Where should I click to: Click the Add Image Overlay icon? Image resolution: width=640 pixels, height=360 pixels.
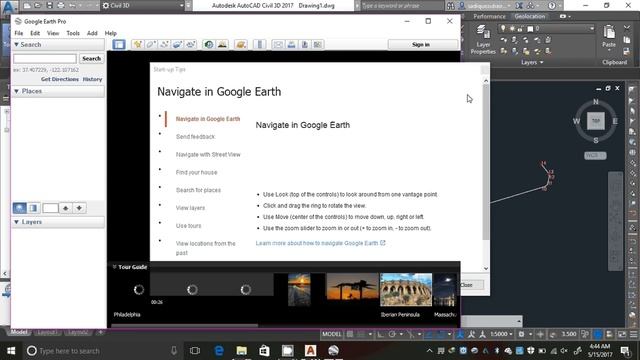(177, 44)
